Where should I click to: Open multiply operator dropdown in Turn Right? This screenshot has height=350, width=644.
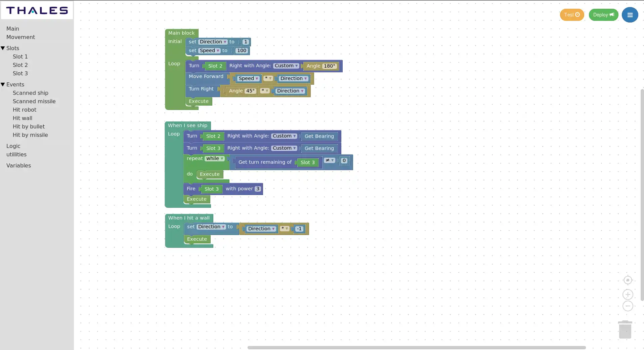(265, 90)
